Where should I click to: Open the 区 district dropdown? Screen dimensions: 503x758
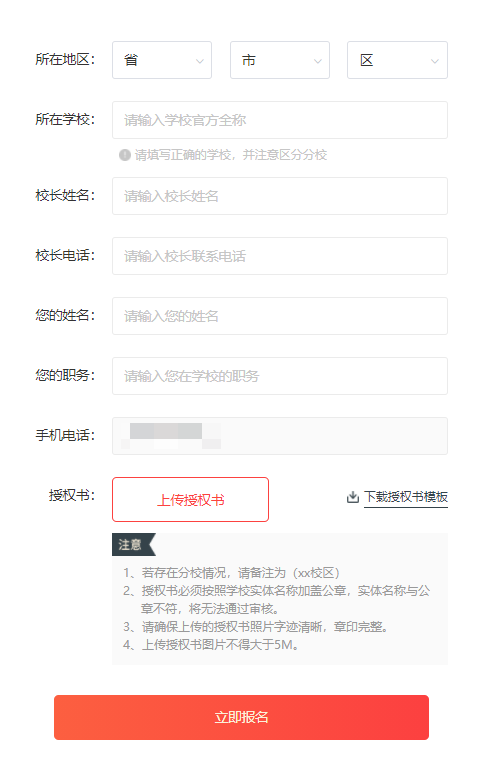pyautogui.click(x=397, y=60)
